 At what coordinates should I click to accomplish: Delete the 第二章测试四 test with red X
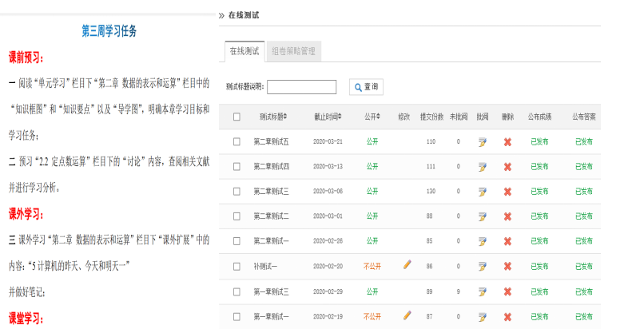coord(507,167)
